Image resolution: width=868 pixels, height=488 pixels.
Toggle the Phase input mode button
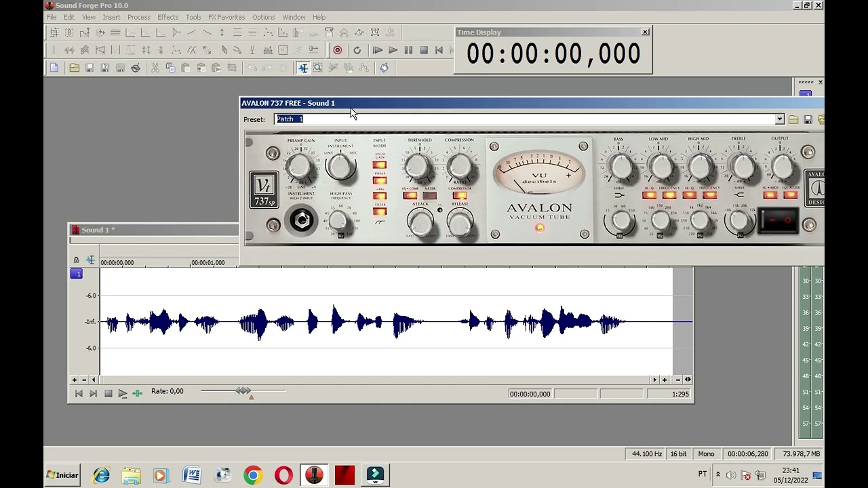pyautogui.click(x=380, y=180)
